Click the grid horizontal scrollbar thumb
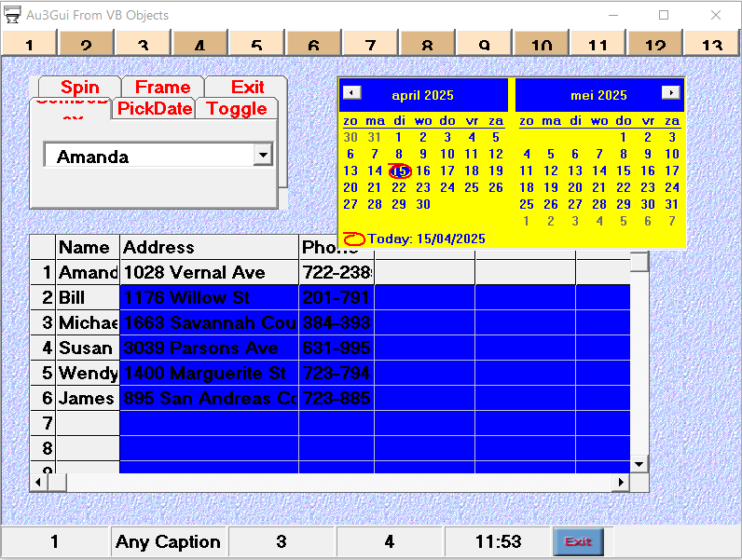 tap(57, 483)
